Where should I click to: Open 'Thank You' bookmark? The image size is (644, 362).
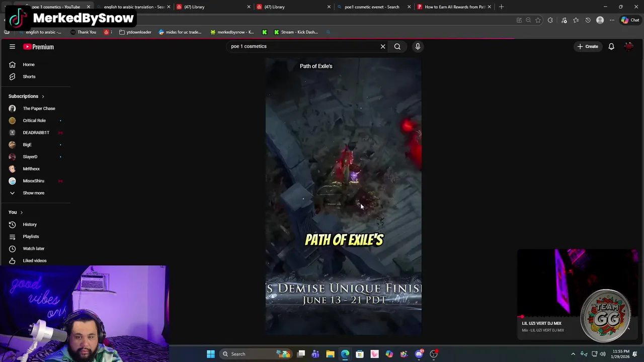coord(84,32)
